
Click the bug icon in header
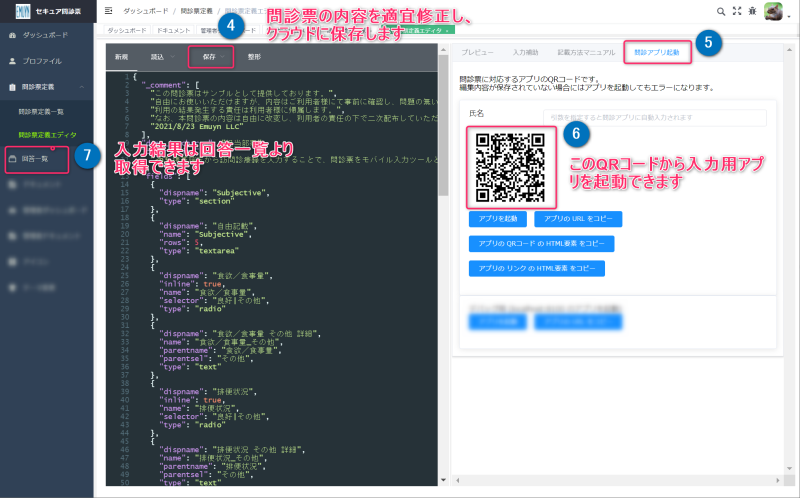tap(753, 11)
